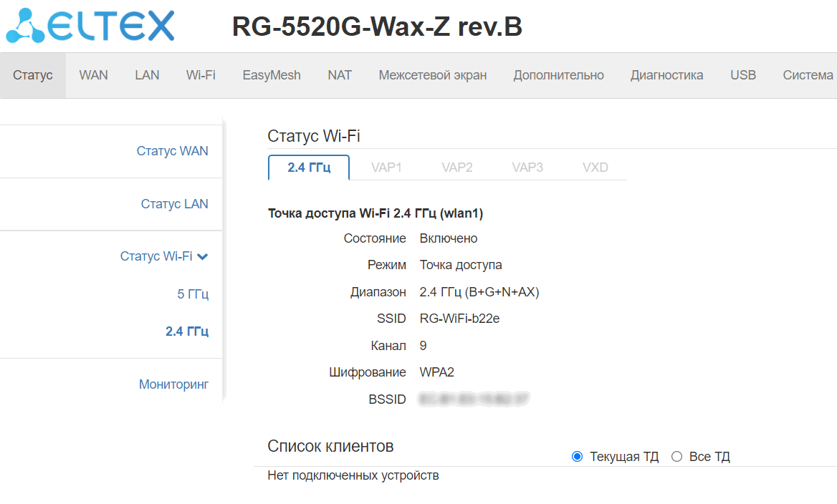Select the 2.4 ГГц status tab
The height and width of the screenshot is (504, 837).
(309, 168)
